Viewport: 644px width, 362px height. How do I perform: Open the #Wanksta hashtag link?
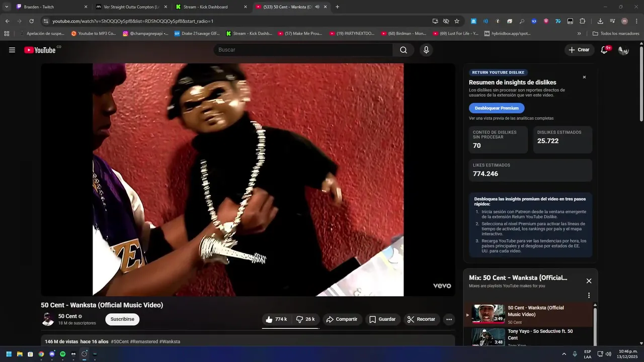click(170, 341)
